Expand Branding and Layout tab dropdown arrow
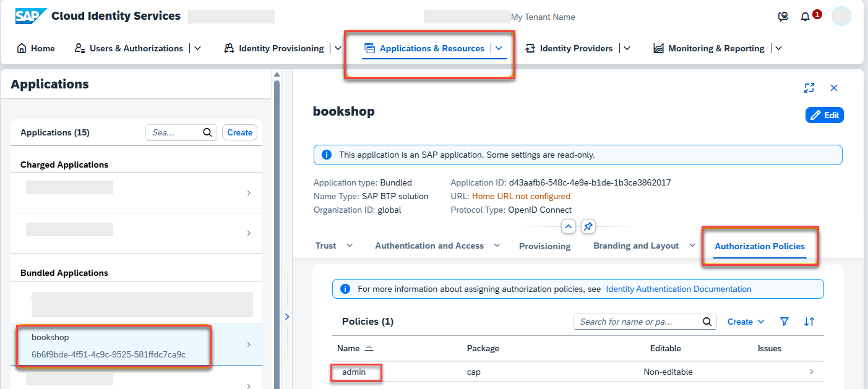The width and height of the screenshot is (868, 389). 692,246
